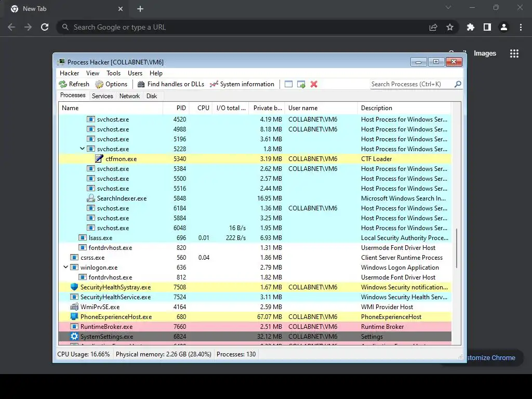This screenshot has width=532, height=399.
Task: Click the search magnifier in Process Hacker
Action: click(458, 84)
